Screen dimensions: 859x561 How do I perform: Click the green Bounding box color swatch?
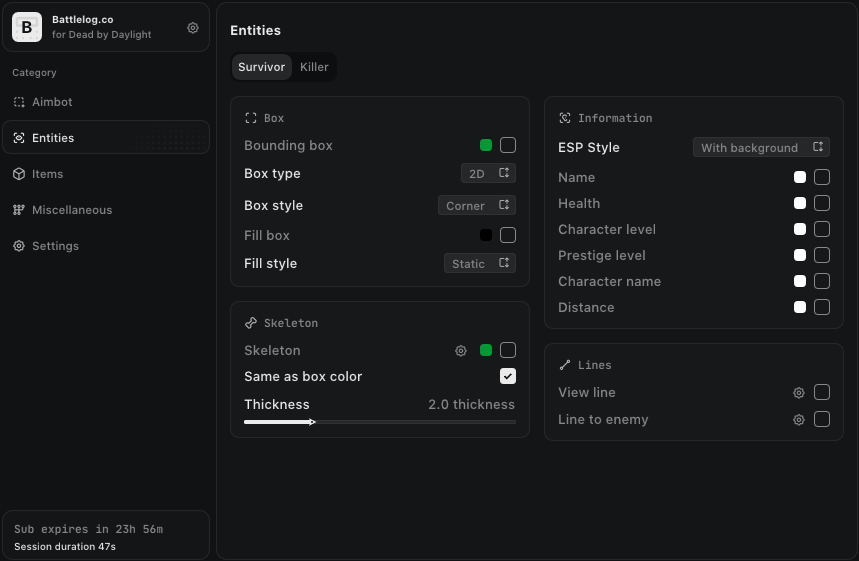pyautogui.click(x=486, y=145)
